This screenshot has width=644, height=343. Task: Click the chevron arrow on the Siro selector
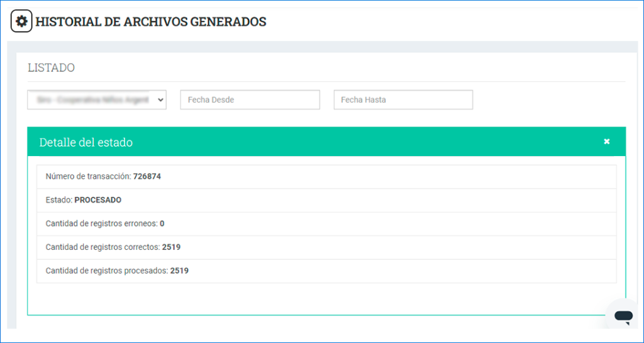point(160,99)
